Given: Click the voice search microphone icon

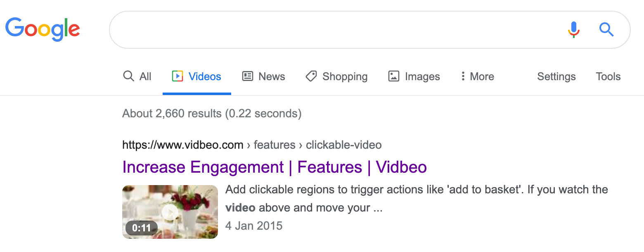Looking at the screenshot, I should click(573, 29).
